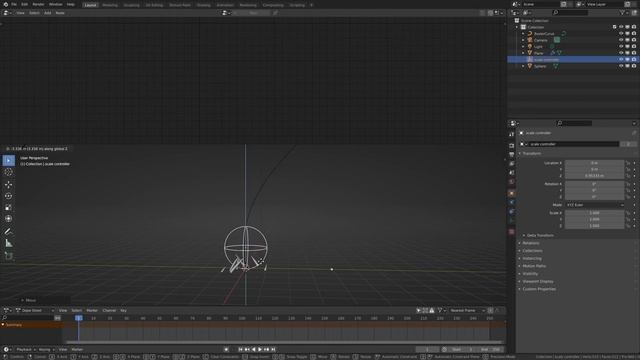Image resolution: width=640 pixels, height=360 pixels.
Task: Select the Rotate tool
Action: [x=9, y=196]
